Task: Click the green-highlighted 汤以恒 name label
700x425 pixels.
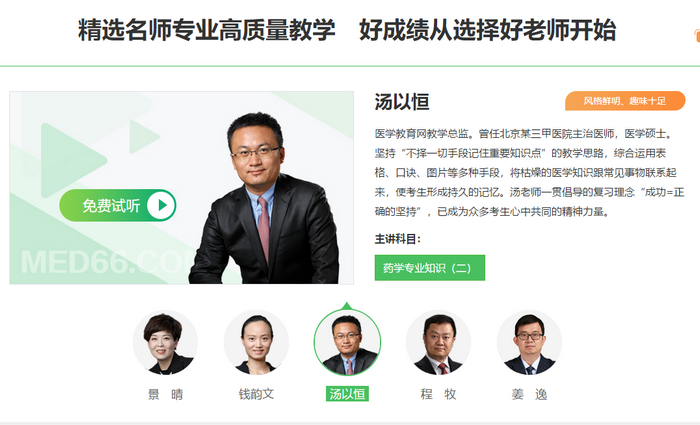Action: point(347,394)
